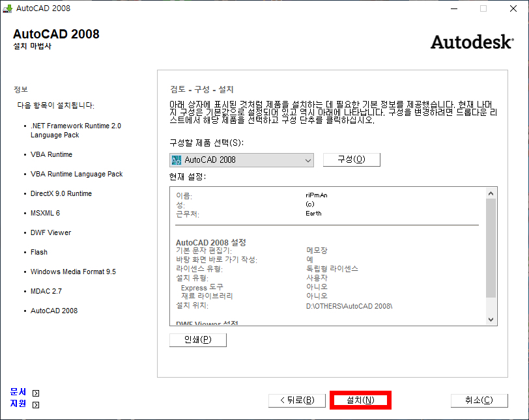Click the name value riPmAn

pos(317,195)
